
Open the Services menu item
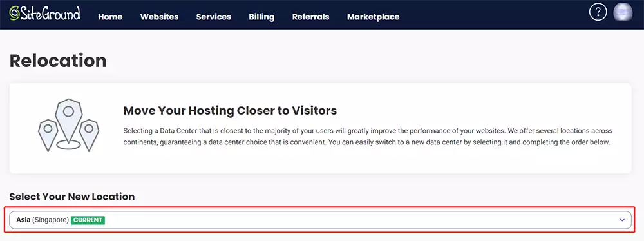214,17
